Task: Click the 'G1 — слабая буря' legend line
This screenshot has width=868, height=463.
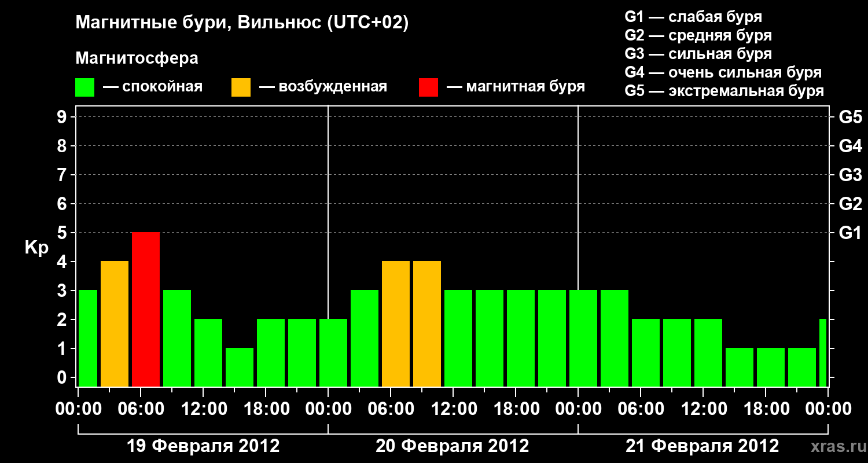Action: (693, 17)
